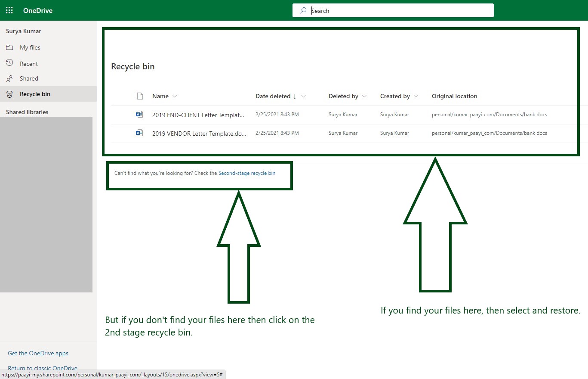Open the Created by column dropdown
Image resolution: width=588 pixels, height=379 pixels.
pos(416,96)
